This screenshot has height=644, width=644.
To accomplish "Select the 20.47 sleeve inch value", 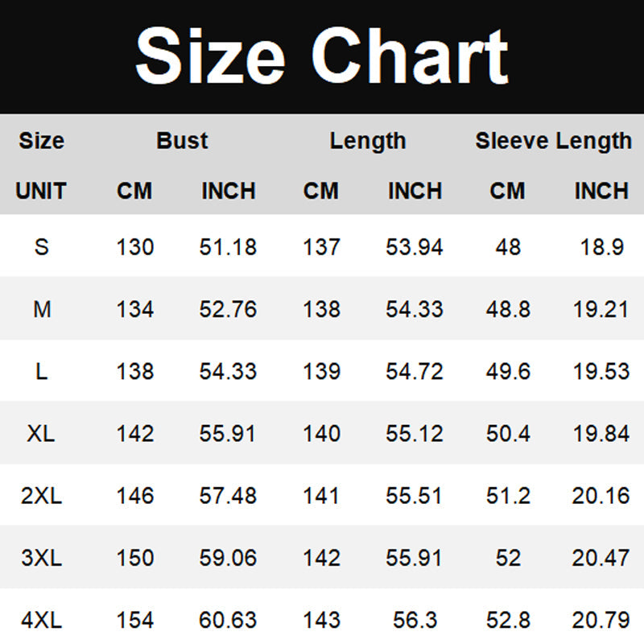I will coord(601,558).
